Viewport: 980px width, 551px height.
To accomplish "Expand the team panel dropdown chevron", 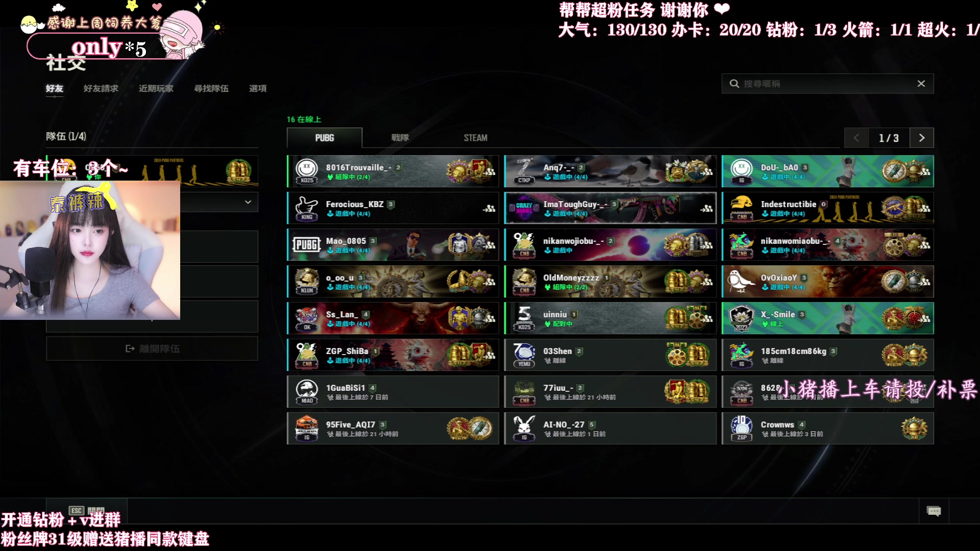I will (248, 202).
